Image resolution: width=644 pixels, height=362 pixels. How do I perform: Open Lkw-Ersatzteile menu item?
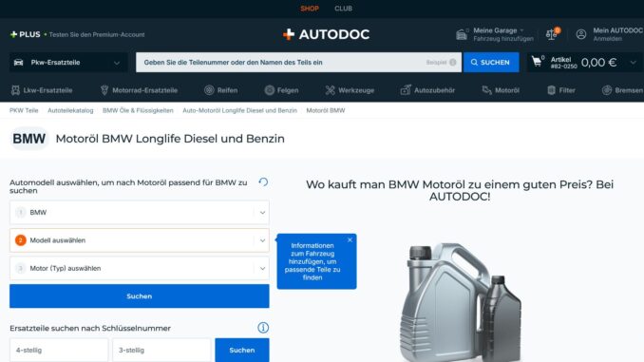pos(42,90)
